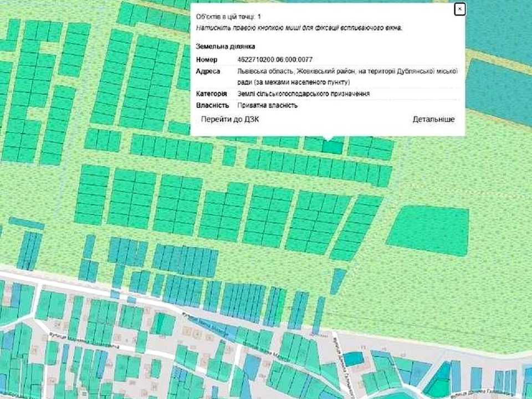Click the ownership value "Приватна власність"
The height and width of the screenshot is (399, 532).
[267, 105]
